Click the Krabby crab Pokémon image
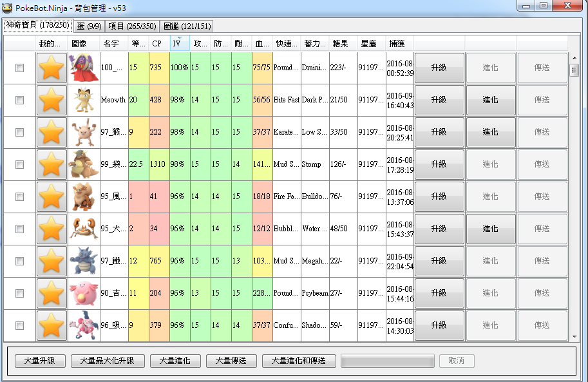The width and height of the screenshot is (588, 382). tap(84, 229)
